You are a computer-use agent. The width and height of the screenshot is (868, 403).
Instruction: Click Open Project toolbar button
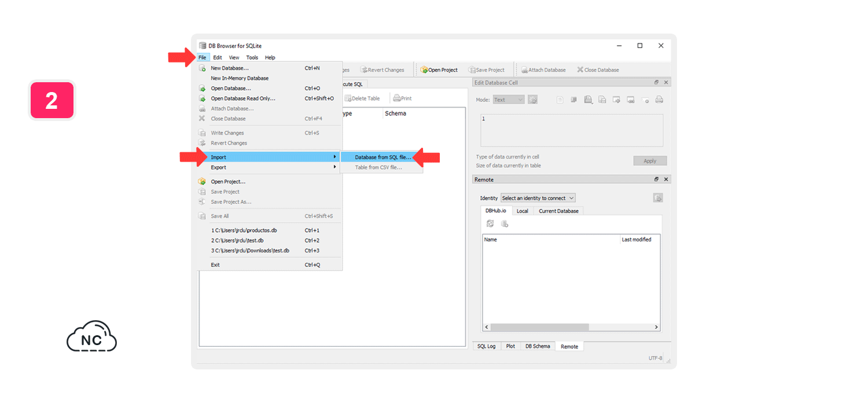point(439,70)
